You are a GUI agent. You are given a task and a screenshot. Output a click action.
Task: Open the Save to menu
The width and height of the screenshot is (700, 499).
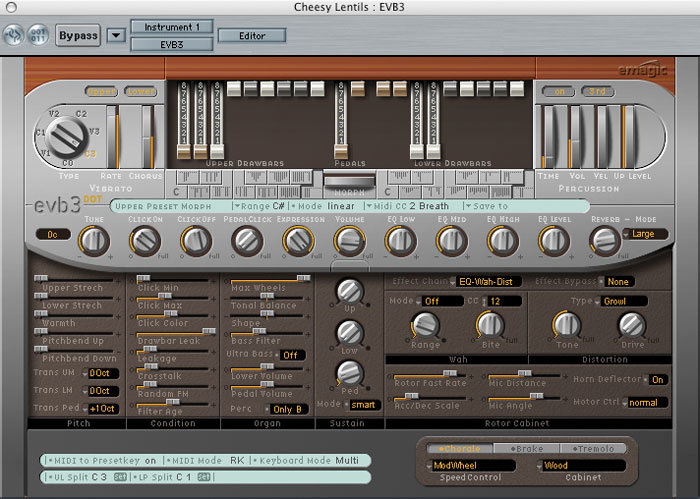coord(487,206)
